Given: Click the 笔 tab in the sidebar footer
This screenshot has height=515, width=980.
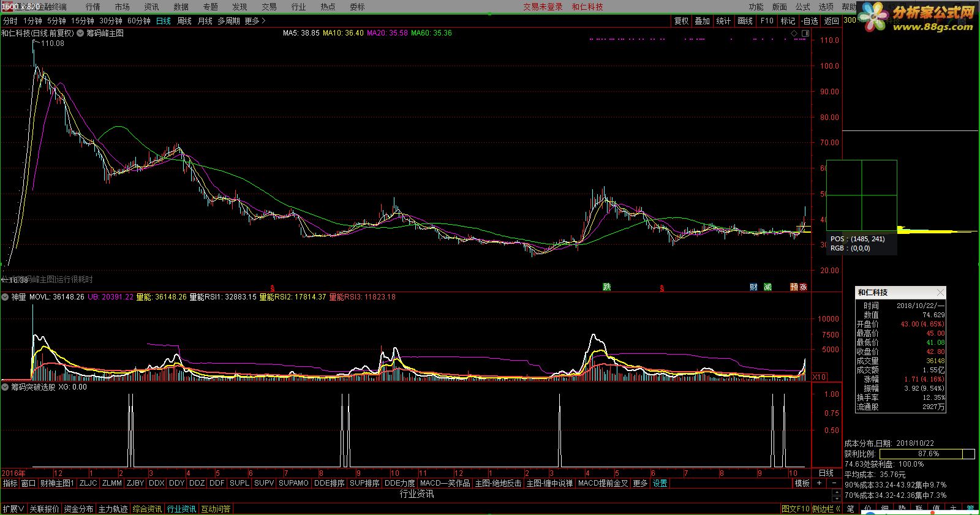Looking at the screenshot, I should pos(851,509).
